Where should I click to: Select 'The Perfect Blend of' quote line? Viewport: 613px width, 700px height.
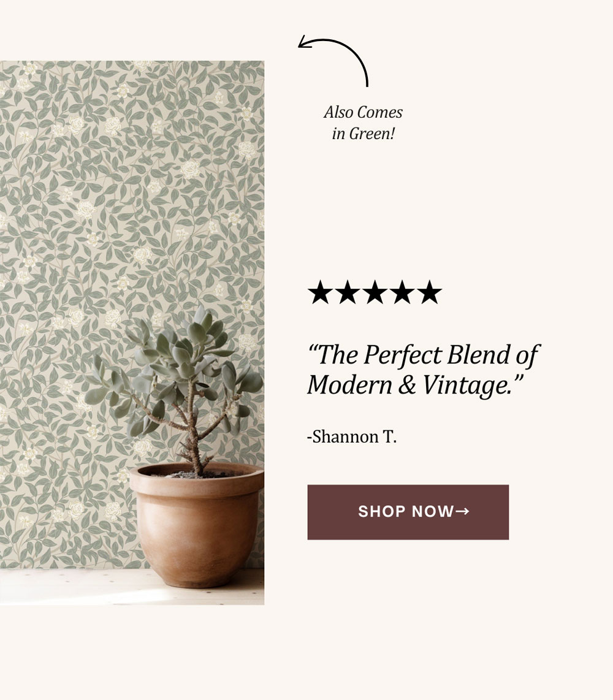[424, 356]
